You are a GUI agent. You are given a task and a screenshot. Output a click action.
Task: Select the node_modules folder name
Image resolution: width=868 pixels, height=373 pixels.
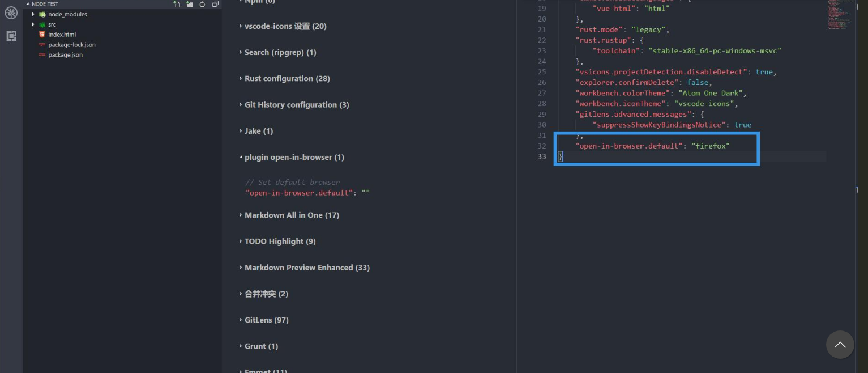[x=67, y=14]
